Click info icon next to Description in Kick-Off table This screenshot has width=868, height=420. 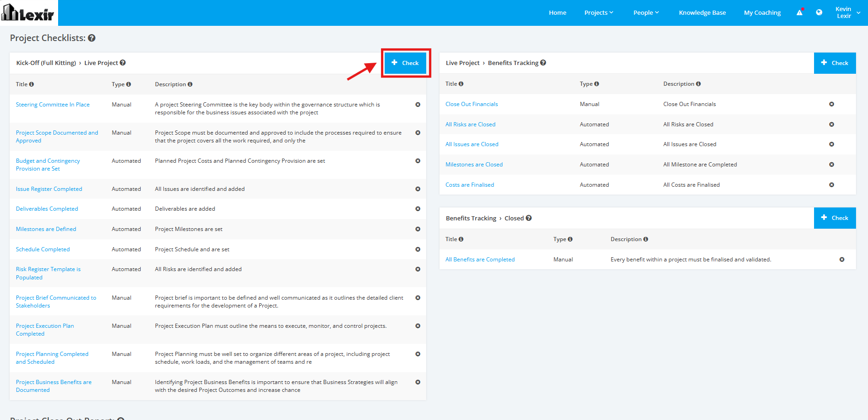[190, 84]
